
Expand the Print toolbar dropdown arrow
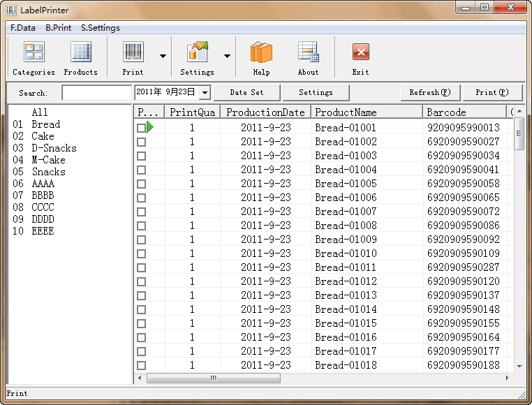[163, 57]
